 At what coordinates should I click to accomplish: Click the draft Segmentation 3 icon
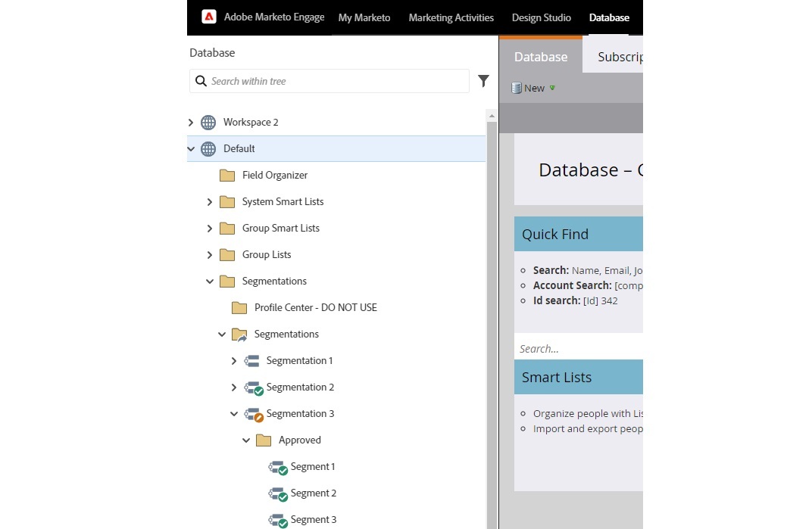[x=254, y=415]
